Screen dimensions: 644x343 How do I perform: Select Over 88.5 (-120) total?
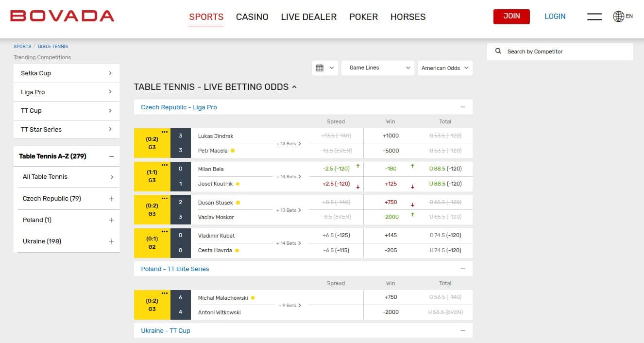point(445,169)
